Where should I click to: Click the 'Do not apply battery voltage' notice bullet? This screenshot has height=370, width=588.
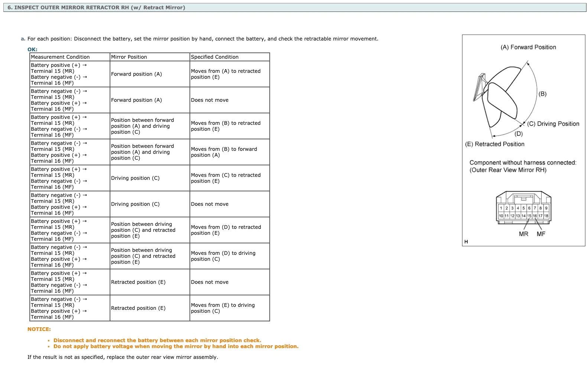click(176, 346)
